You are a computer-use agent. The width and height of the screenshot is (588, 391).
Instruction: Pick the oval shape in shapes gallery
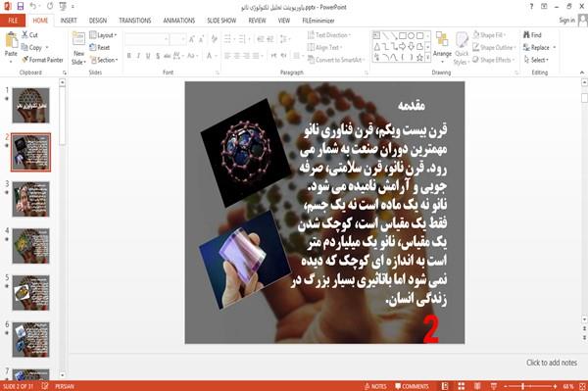coord(412,35)
